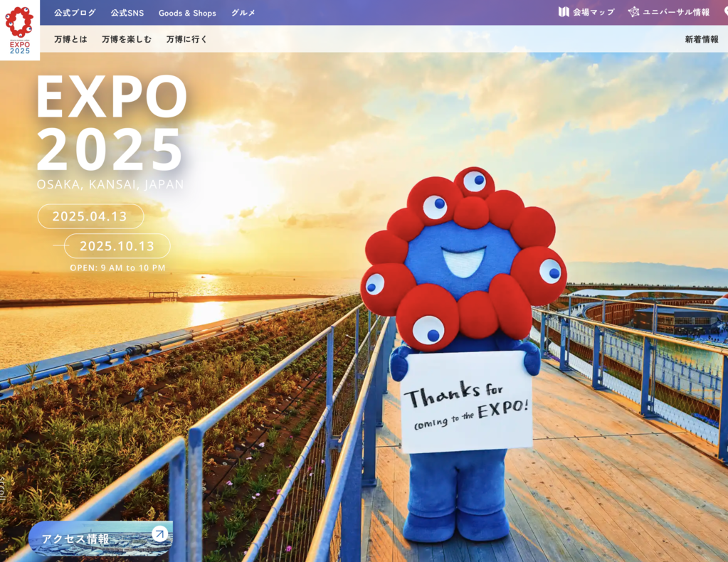Click the ユニバーサル情報 text label

click(675, 12)
